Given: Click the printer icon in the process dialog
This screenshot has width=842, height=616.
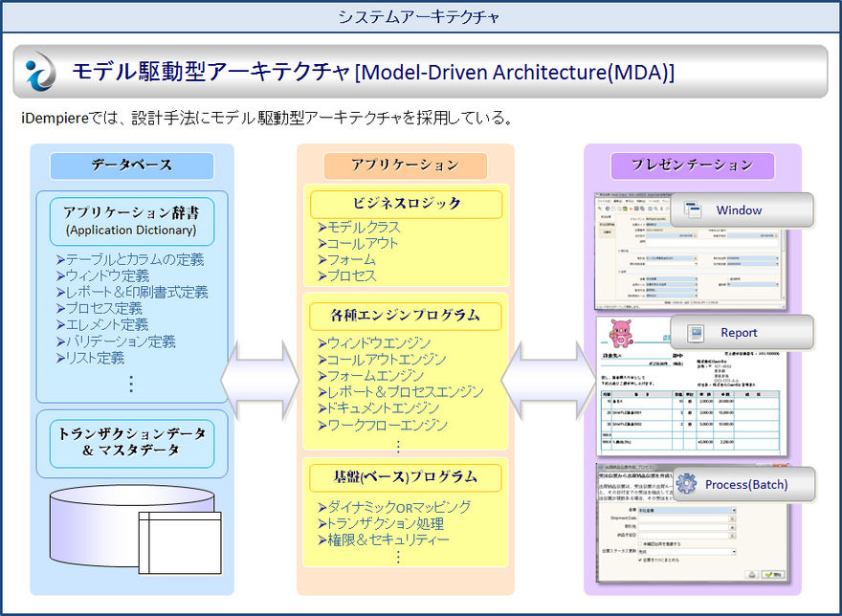Looking at the screenshot, I should pyautogui.click(x=750, y=575).
